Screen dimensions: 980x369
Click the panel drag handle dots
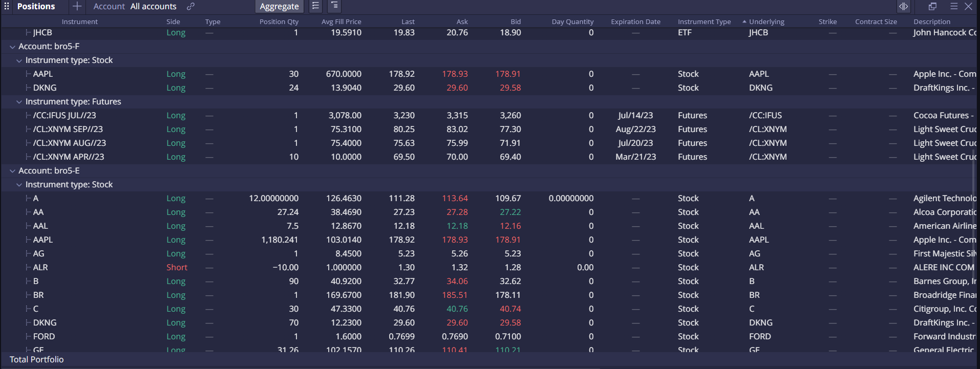pos(7,7)
